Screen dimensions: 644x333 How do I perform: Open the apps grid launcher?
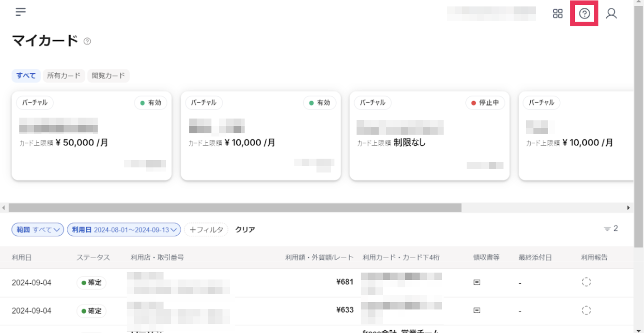click(x=558, y=13)
